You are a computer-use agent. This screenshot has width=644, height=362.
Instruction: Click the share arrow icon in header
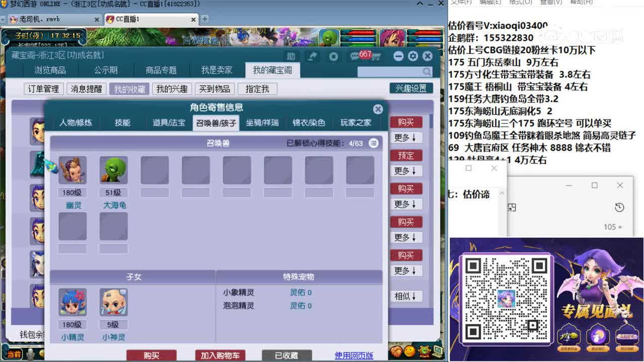click(312, 56)
